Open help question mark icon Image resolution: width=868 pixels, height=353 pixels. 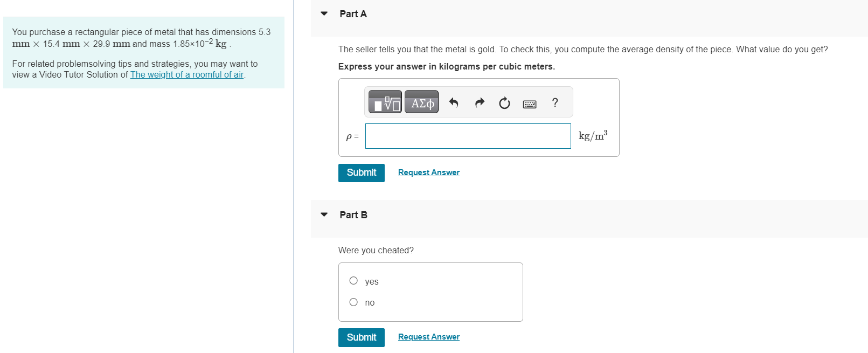pos(555,102)
